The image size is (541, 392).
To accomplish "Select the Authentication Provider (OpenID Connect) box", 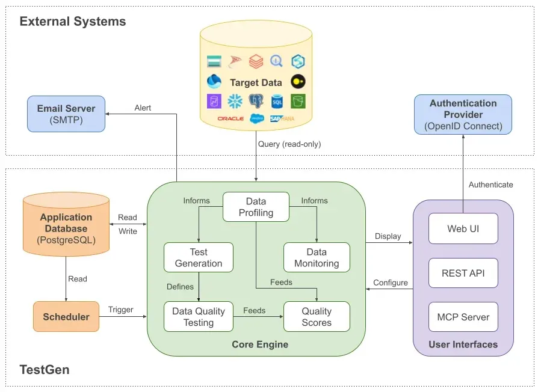I will [463, 114].
